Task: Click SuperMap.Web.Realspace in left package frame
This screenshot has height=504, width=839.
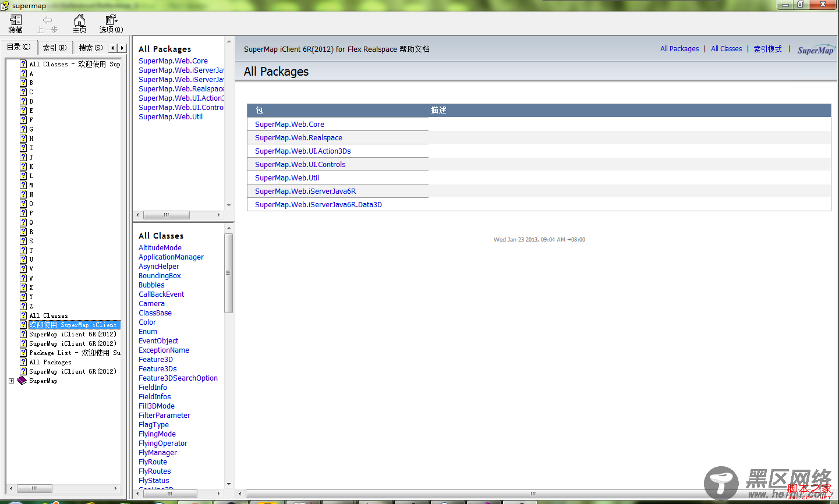Action: point(181,89)
